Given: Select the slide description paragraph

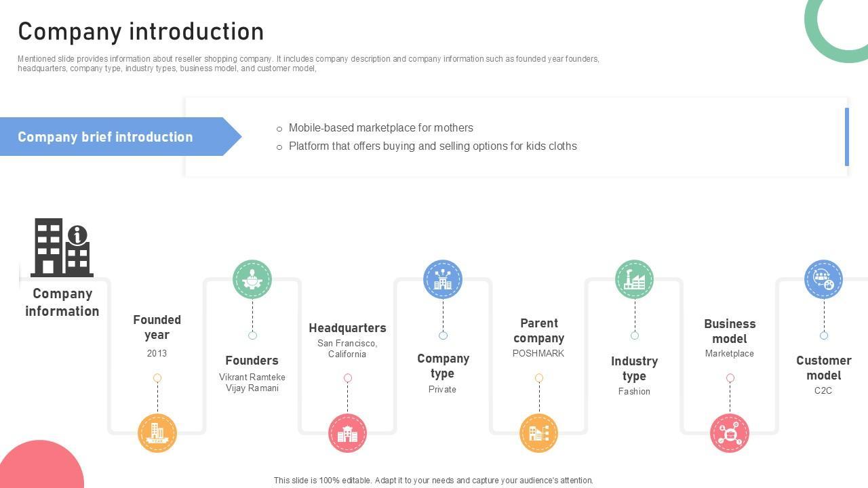Looking at the screenshot, I should pyautogui.click(x=309, y=64).
